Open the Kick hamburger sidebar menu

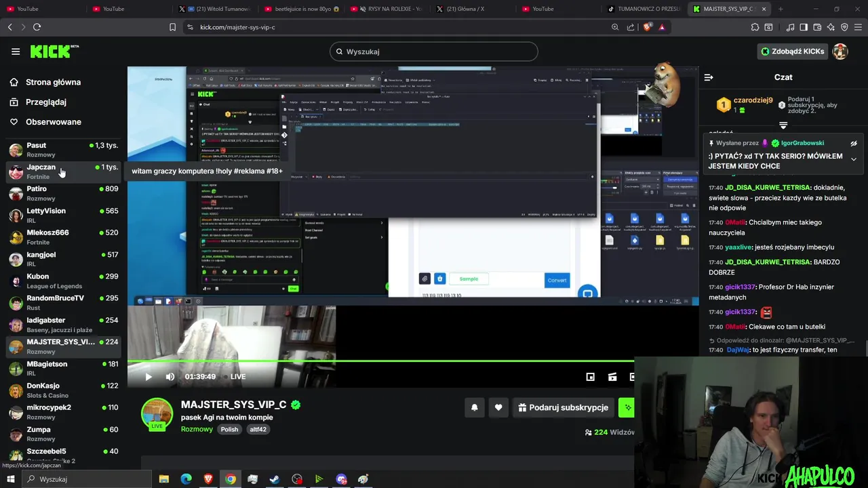coord(16,52)
